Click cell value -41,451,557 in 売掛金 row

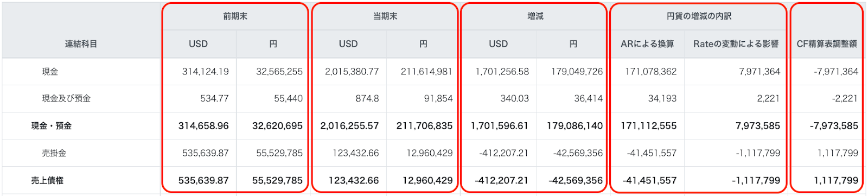tap(652, 153)
